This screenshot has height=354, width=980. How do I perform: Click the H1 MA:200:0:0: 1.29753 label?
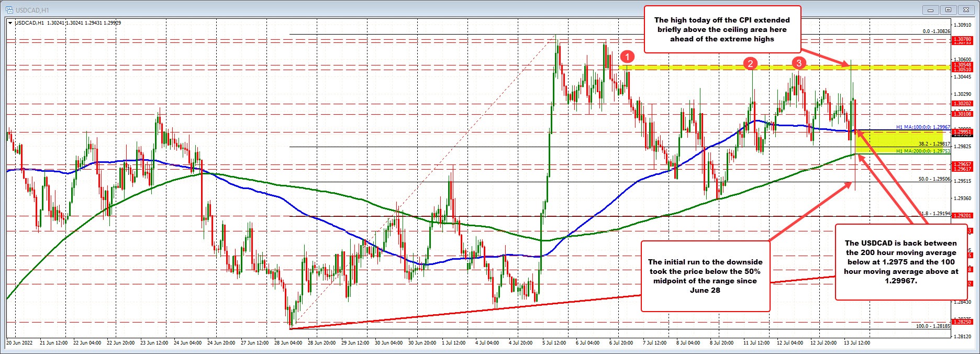923,151
